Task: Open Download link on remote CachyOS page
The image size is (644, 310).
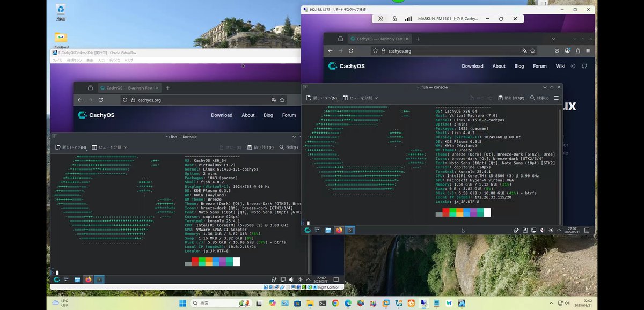Action: [x=472, y=66]
